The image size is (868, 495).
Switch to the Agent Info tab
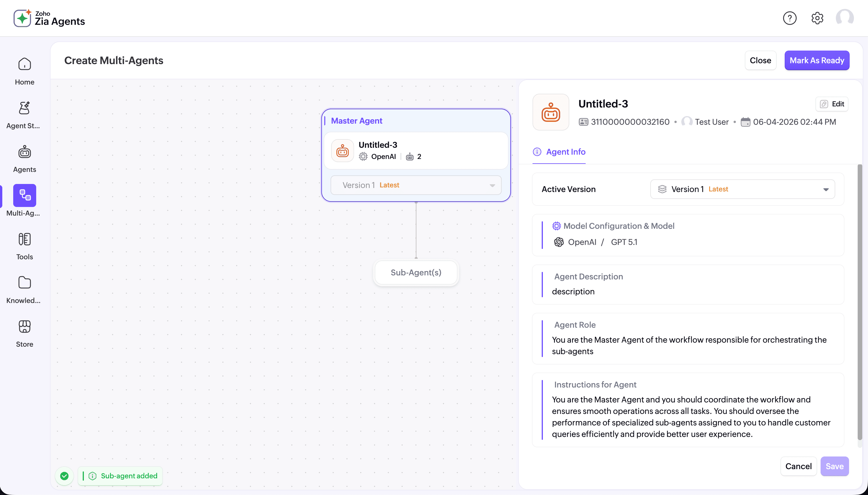(559, 152)
